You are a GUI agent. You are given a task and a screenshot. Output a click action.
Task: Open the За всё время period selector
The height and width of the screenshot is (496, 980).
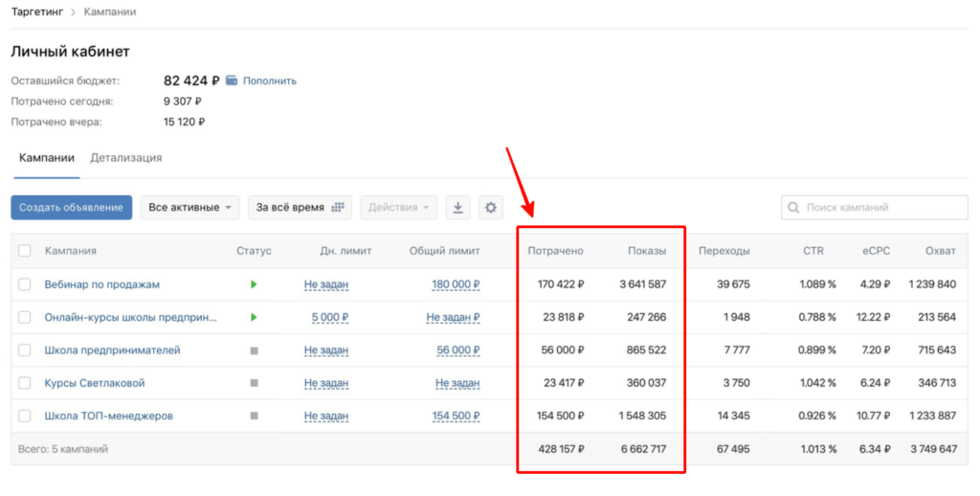click(300, 208)
